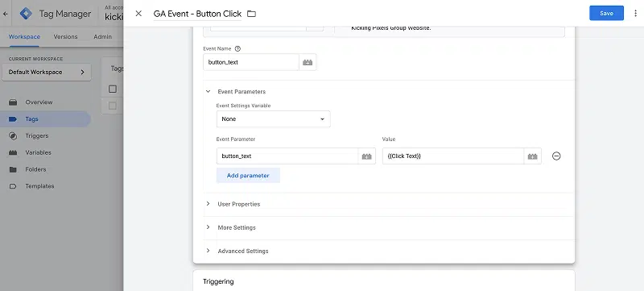Switch to the Admin tab

pos(102,36)
